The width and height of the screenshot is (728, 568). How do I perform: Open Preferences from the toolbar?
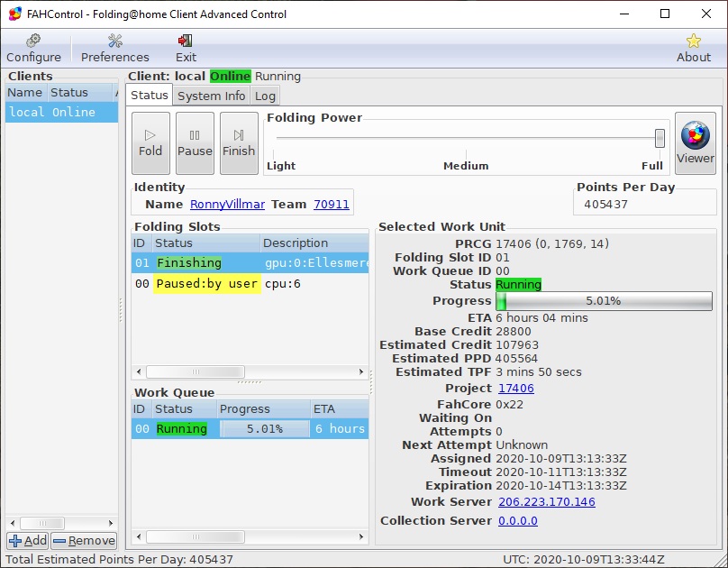[x=114, y=49]
